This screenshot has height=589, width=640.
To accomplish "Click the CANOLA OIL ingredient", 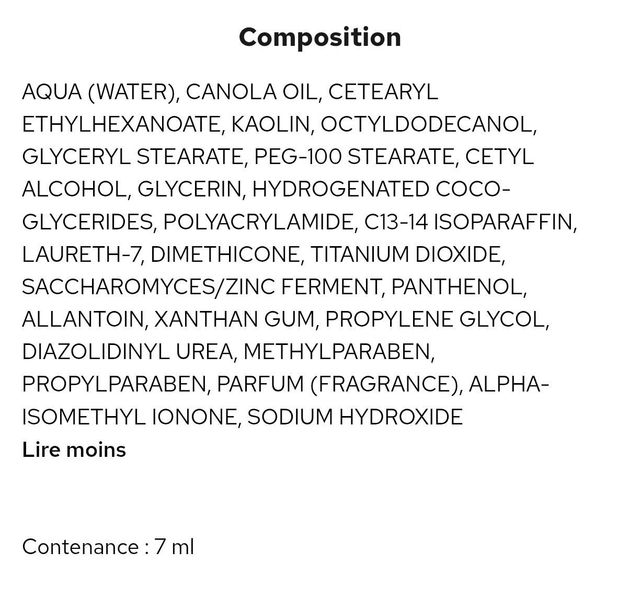I will (251, 92).
